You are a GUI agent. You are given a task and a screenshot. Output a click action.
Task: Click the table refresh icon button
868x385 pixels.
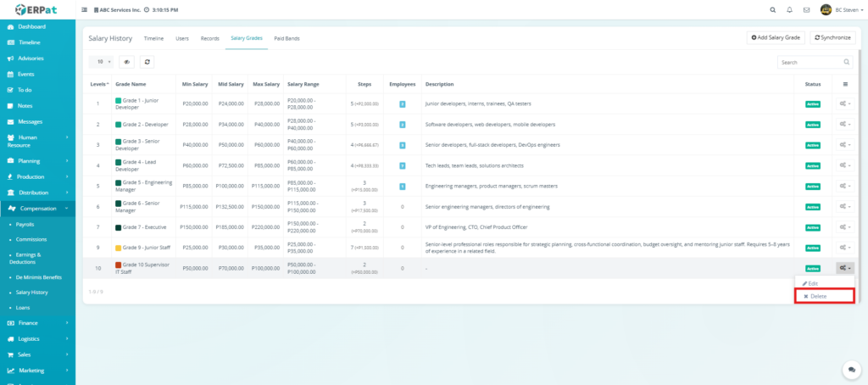(x=147, y=62)
